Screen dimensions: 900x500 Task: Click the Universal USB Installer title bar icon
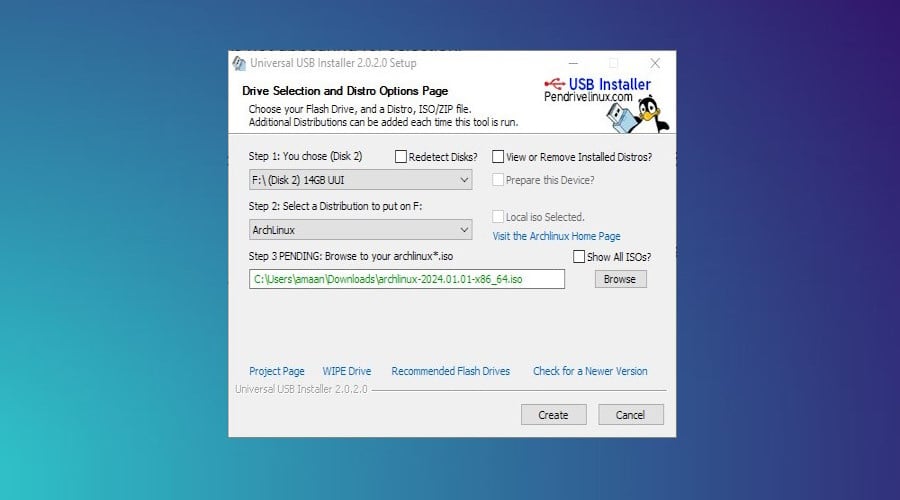239,63
